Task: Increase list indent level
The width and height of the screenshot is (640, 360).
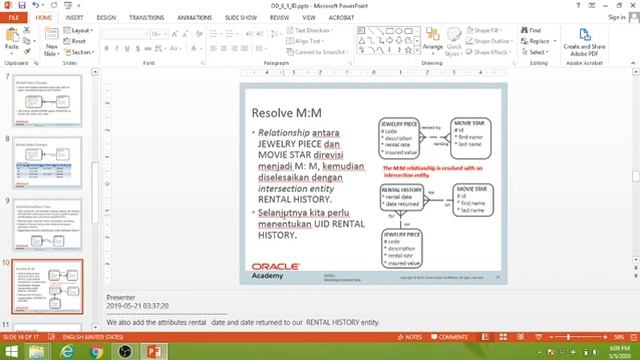Action: tap(260, 34)
